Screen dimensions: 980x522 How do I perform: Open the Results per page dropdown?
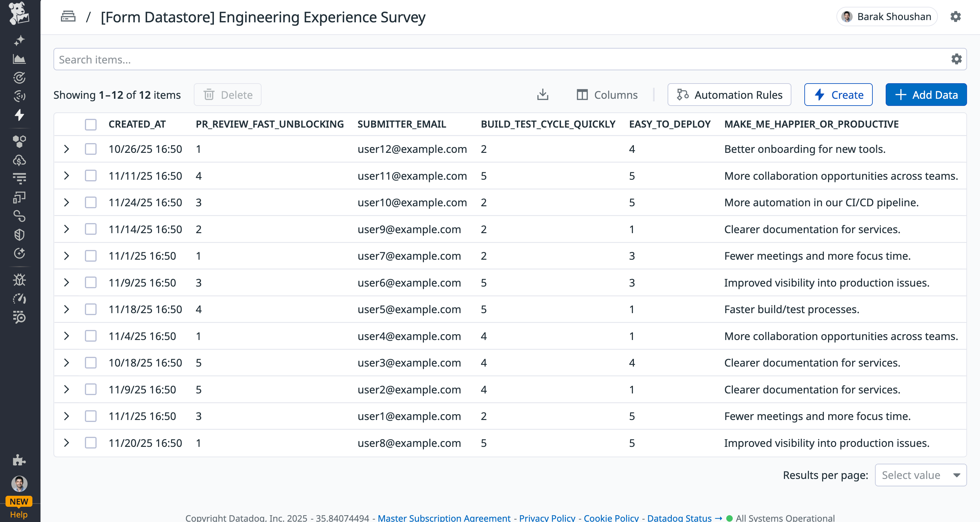[921, 475]
